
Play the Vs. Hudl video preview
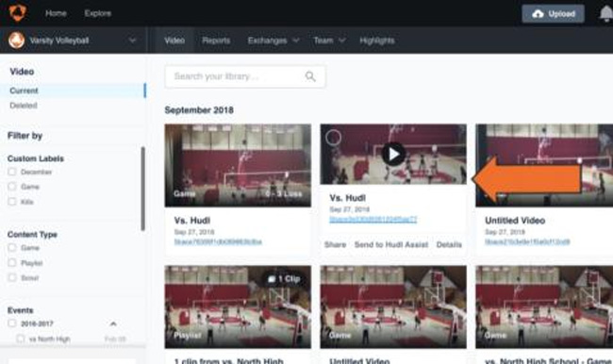click(x=393, y=154)
